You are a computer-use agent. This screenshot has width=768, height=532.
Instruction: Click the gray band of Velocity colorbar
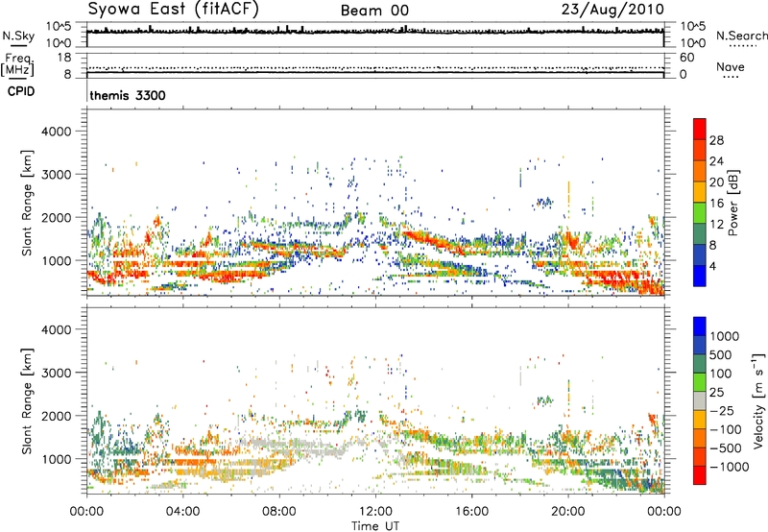tap(700, 400)
